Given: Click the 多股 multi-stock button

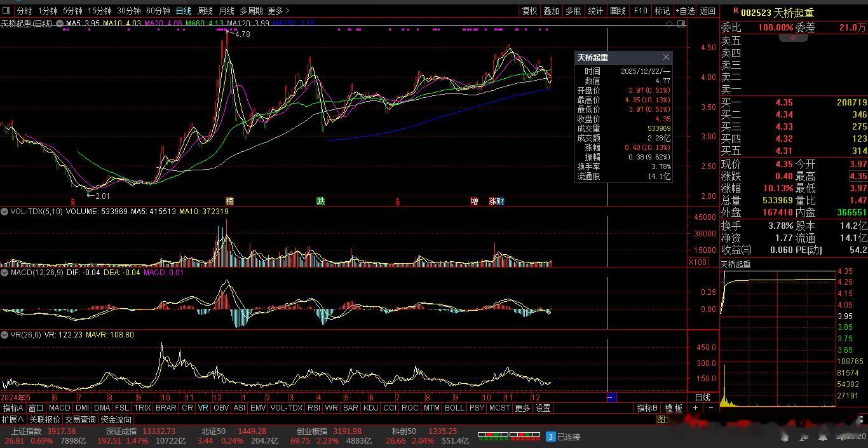Looking at the screenshot, I should click(573, 11).
